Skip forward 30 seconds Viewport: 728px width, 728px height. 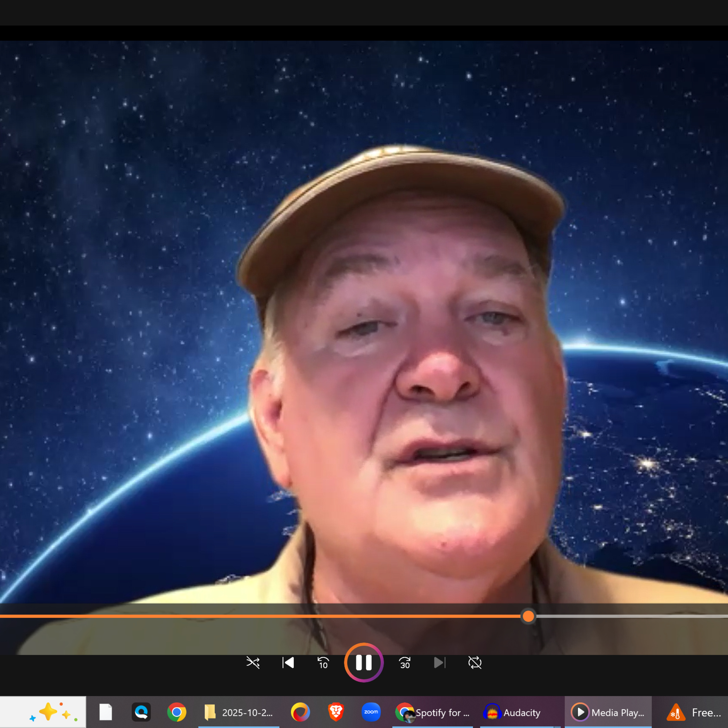[404, 663]
